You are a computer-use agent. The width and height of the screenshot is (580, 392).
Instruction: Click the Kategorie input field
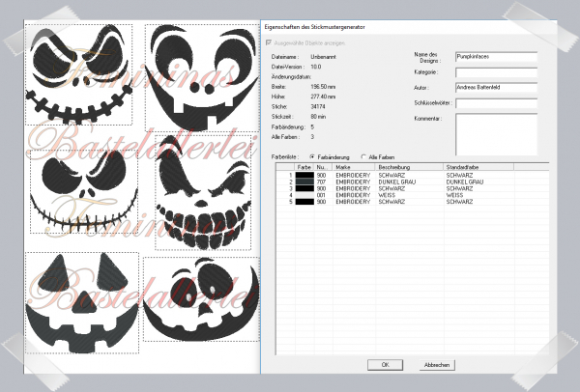point(496,72)
